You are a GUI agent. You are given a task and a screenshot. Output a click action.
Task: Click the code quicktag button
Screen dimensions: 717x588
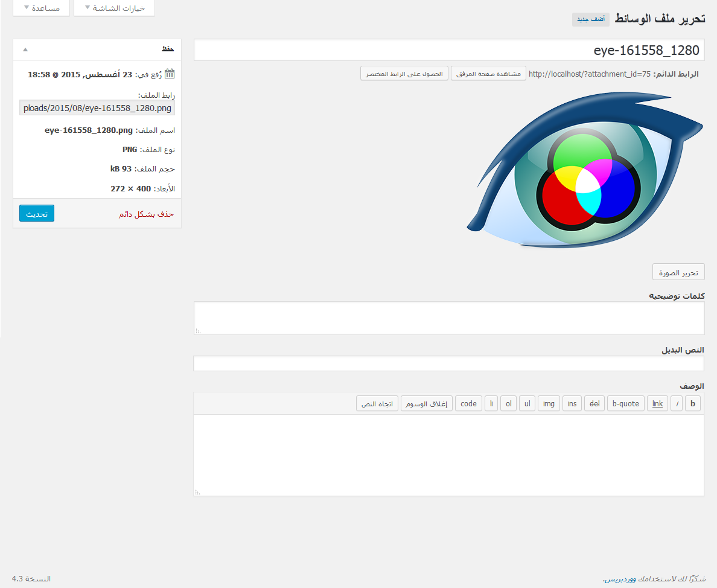468,404
